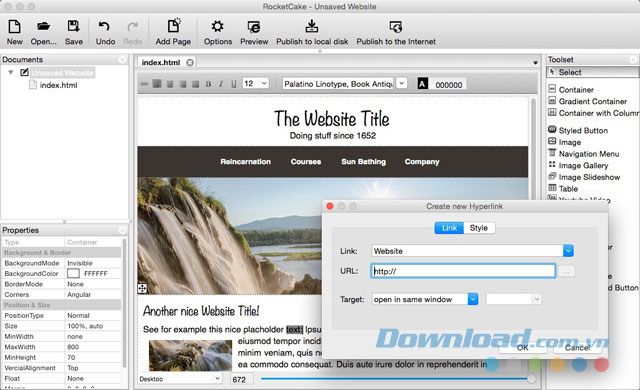
Task: Undo the last action
Action: (x=105, y=33)
